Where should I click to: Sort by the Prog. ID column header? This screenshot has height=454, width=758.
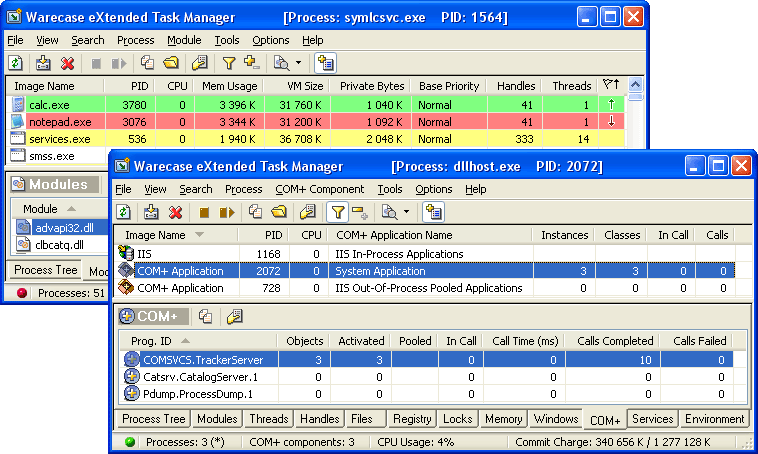(199, 341)
